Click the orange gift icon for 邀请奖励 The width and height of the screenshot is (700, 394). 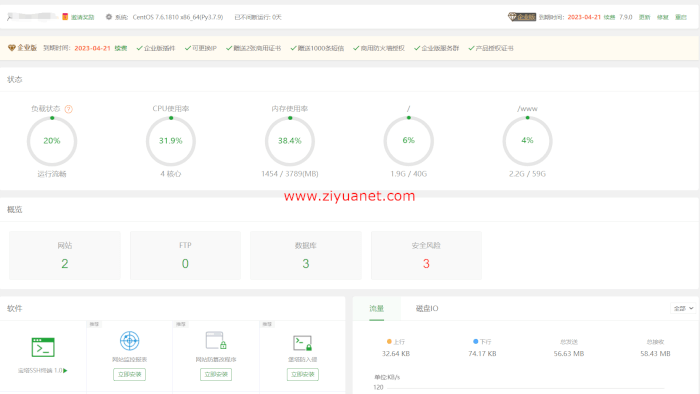coord(65,17)
